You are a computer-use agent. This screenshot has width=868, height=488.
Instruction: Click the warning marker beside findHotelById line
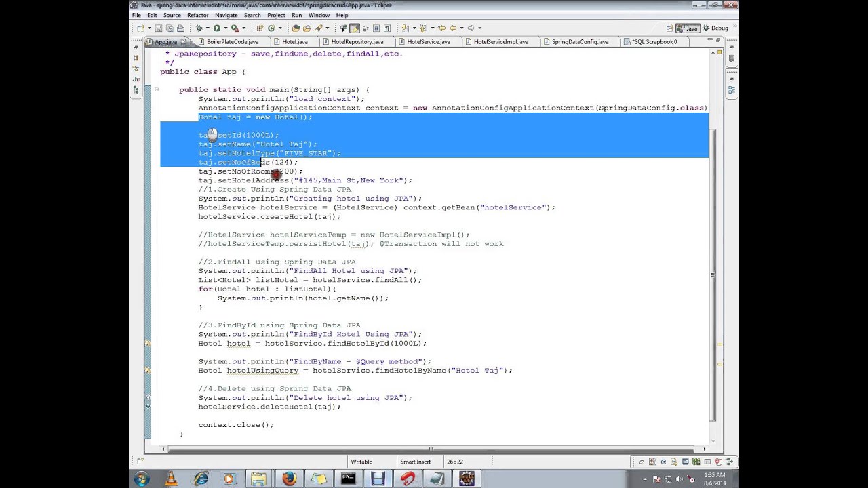point(148,344)
